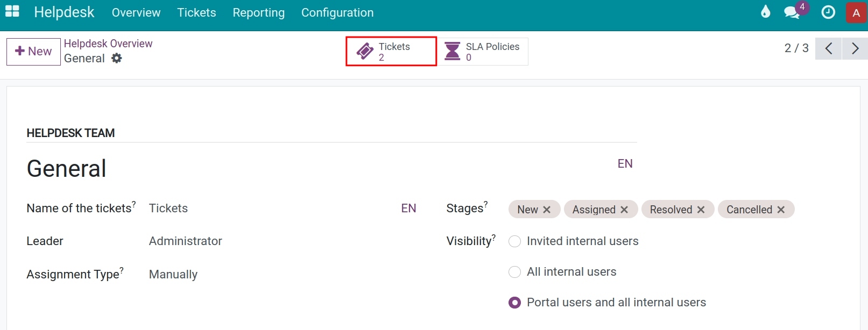The image size is (868, 330).
Task: Open the gear actions menu beside General
Action: tap(117, 58)
